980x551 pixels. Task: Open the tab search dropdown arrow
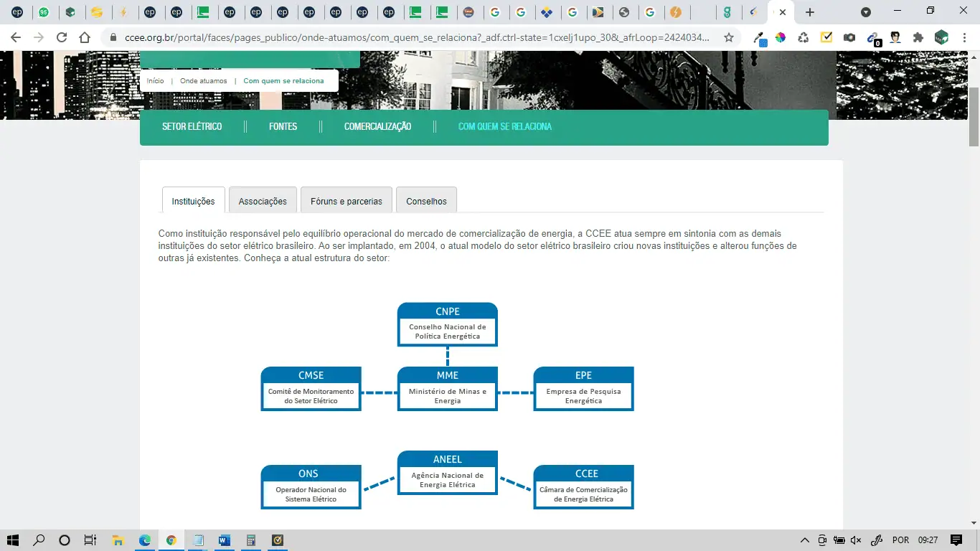866,12
